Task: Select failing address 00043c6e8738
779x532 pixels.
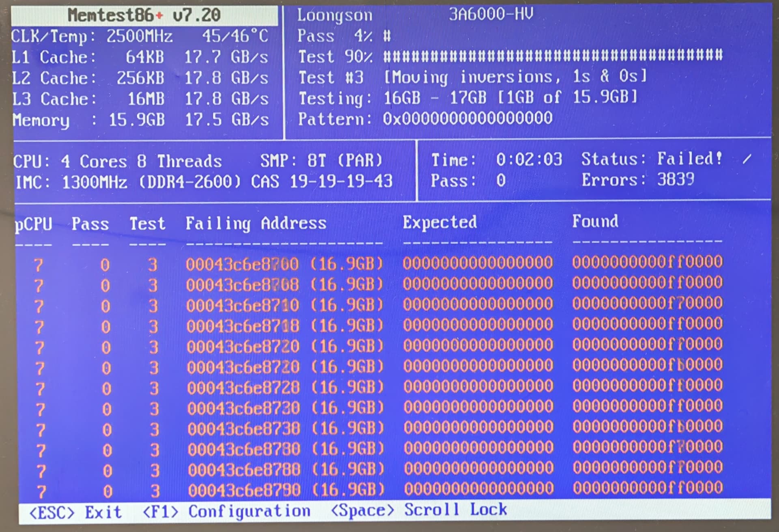Action: coord(244,429)
